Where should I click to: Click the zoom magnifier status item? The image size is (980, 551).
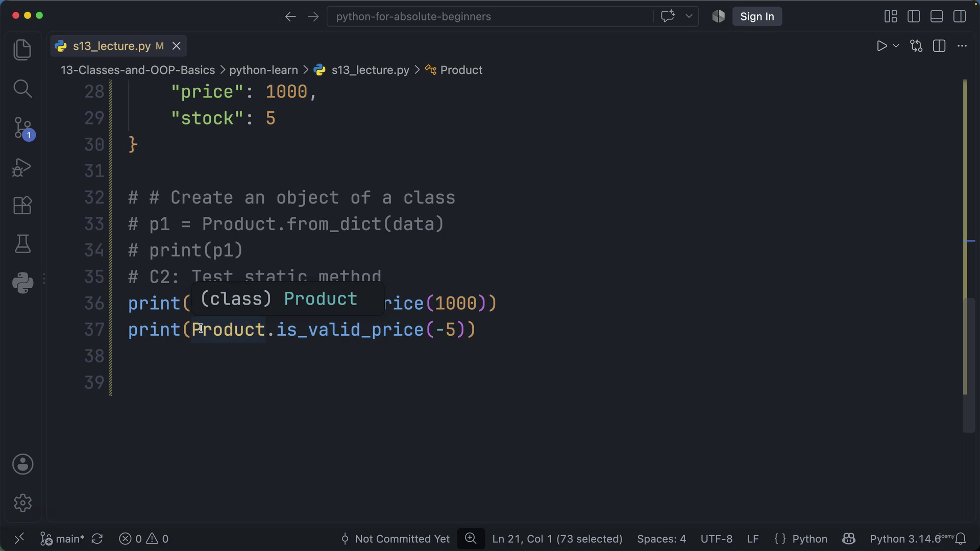click(471, 539)
